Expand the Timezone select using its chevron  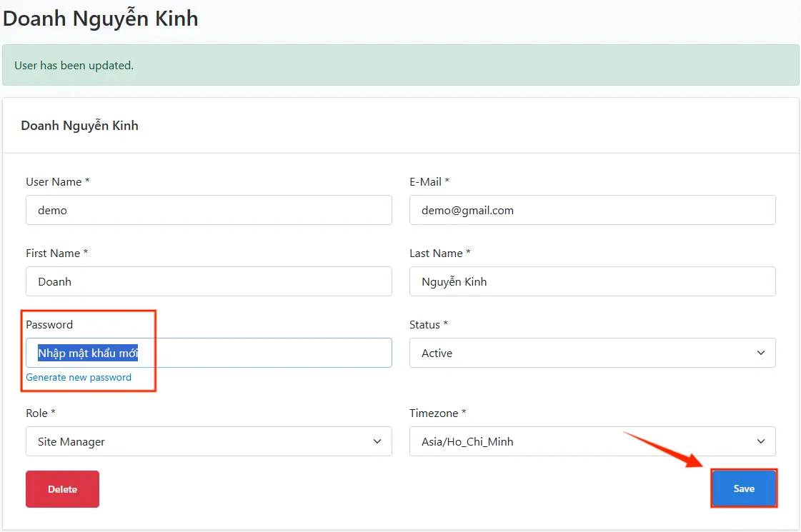click(x=760, y=441)
